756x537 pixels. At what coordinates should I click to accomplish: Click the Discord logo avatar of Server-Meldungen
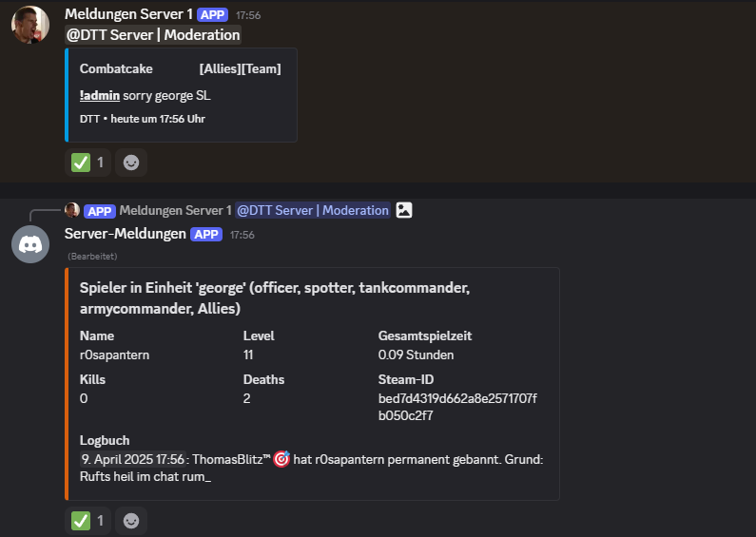click(x=30, y=244)
